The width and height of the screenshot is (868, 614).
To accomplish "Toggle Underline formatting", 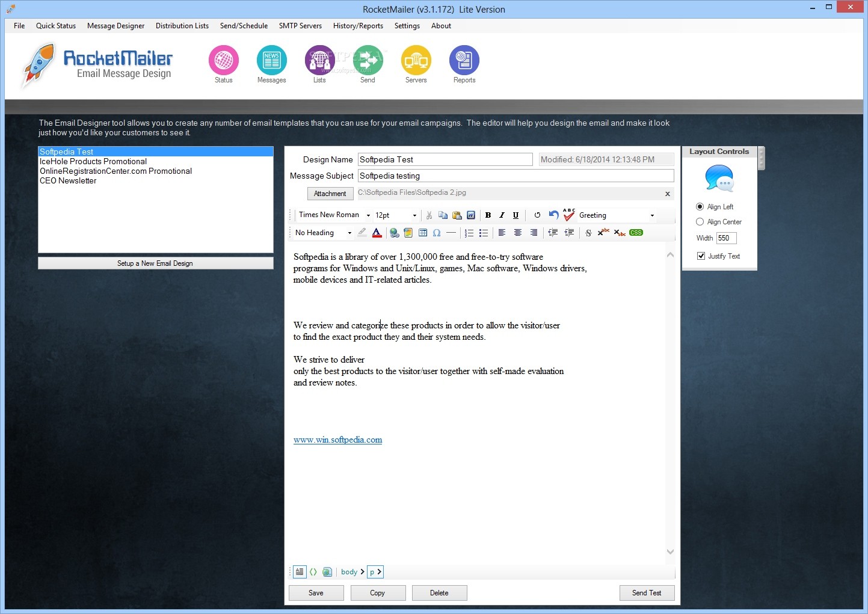I will pyautogui.click(x=516, y=215).
